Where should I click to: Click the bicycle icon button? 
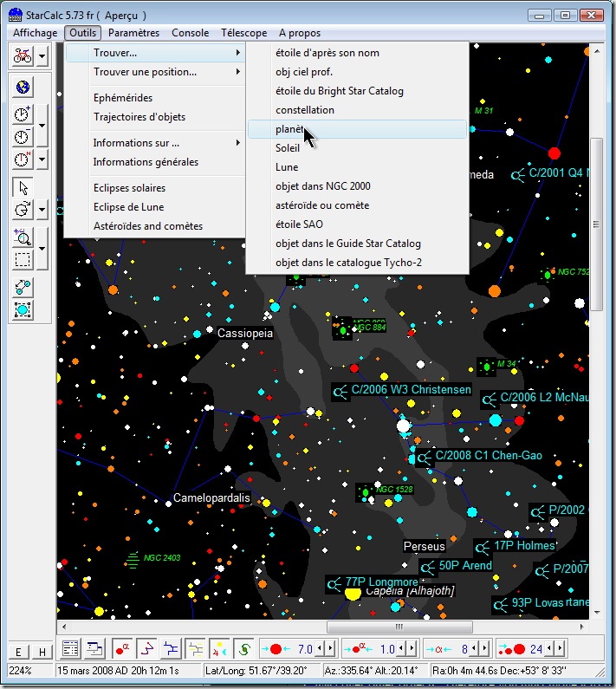pos(23,55)
